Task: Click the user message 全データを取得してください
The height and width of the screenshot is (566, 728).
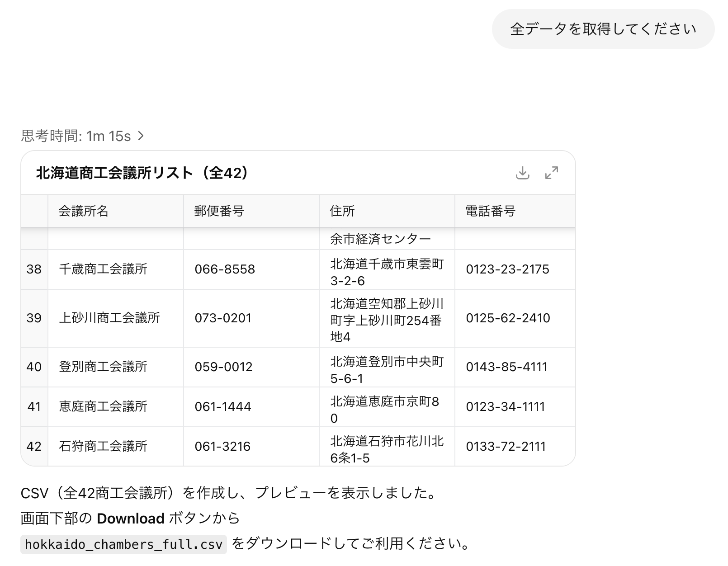Action: 603,29
